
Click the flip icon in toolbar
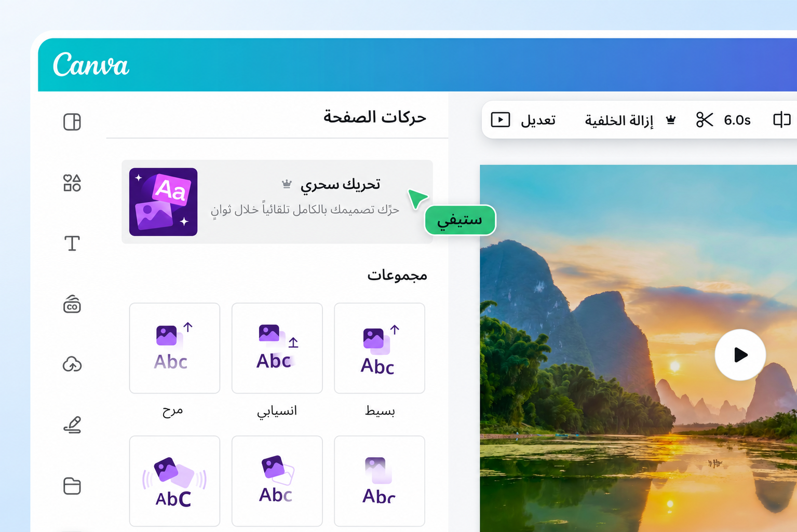tap(781, 120)
